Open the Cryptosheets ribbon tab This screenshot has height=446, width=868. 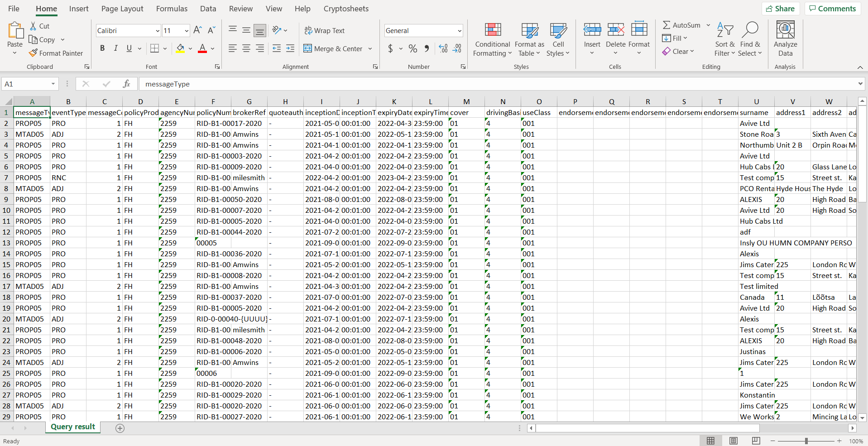click(x=346, y=9)
